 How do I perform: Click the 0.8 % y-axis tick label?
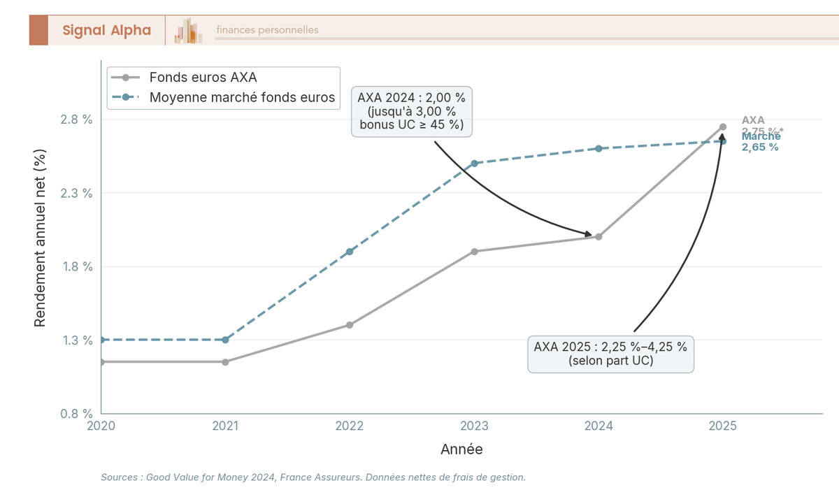coord(78,414)
